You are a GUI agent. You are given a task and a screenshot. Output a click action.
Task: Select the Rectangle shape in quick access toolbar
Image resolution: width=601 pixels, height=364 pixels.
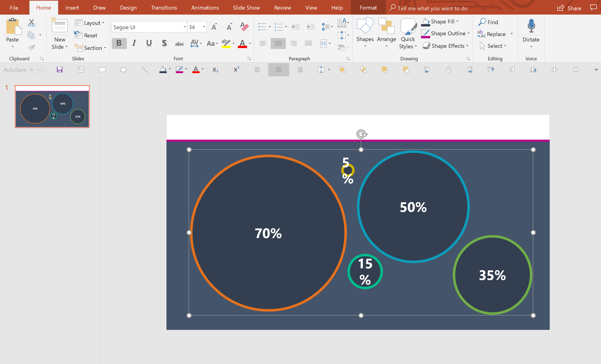coord(102,70)
